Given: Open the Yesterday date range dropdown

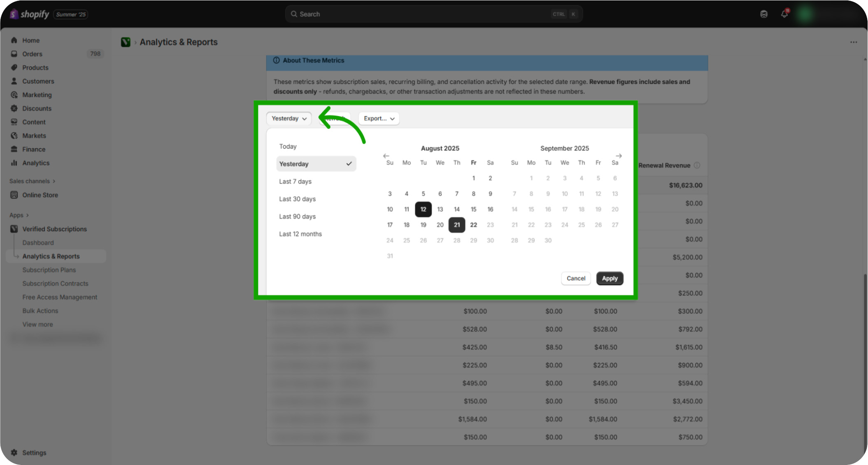Looking at the screenshot, I should click(x=289, y=119).
